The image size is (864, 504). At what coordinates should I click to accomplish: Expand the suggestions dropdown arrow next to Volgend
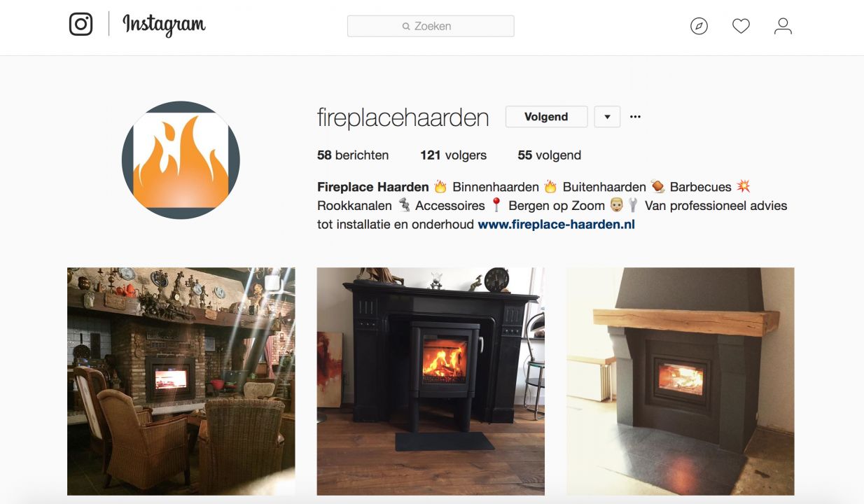(x=607, y=117)
